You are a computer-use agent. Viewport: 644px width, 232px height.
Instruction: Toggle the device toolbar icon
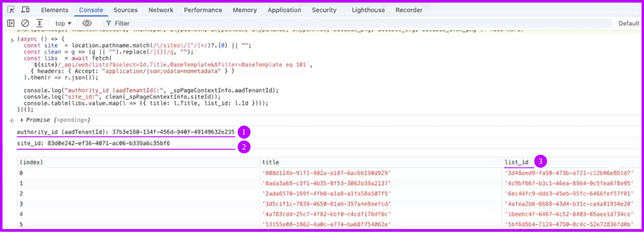click(x=25, y=10)
